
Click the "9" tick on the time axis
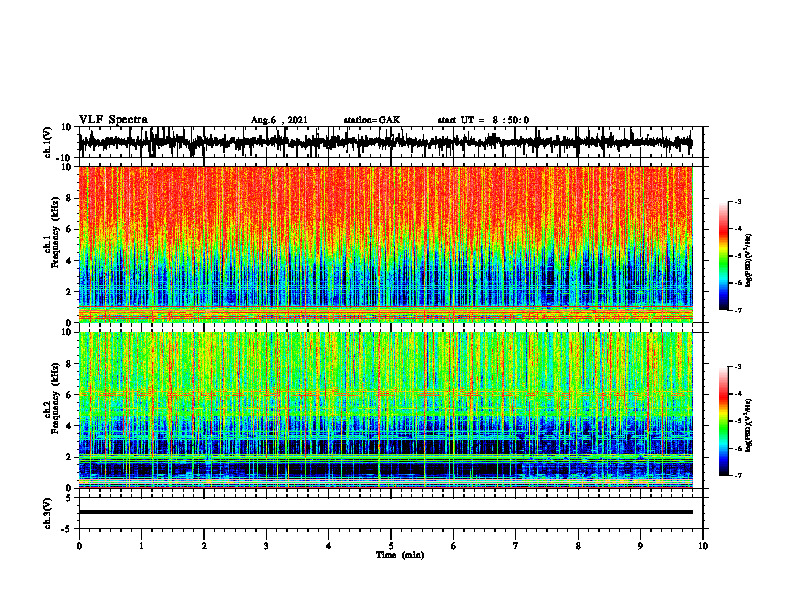click(x=640, y=546)
